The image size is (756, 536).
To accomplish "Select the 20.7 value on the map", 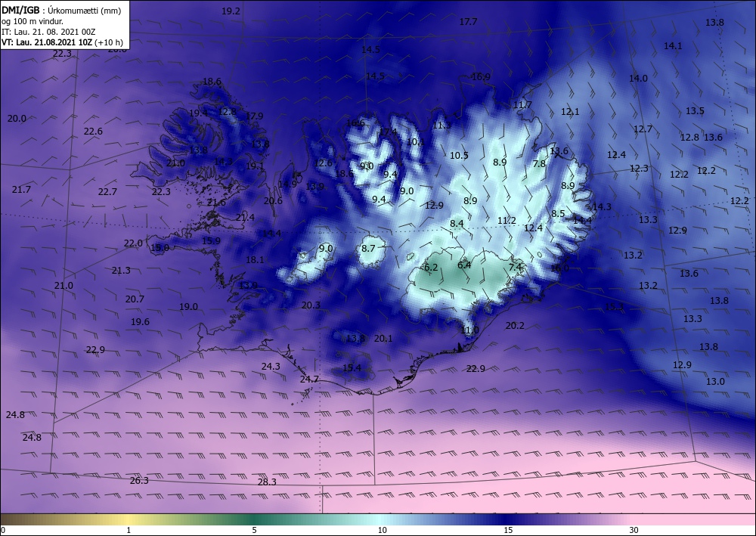I will click(x=135, y=299).
